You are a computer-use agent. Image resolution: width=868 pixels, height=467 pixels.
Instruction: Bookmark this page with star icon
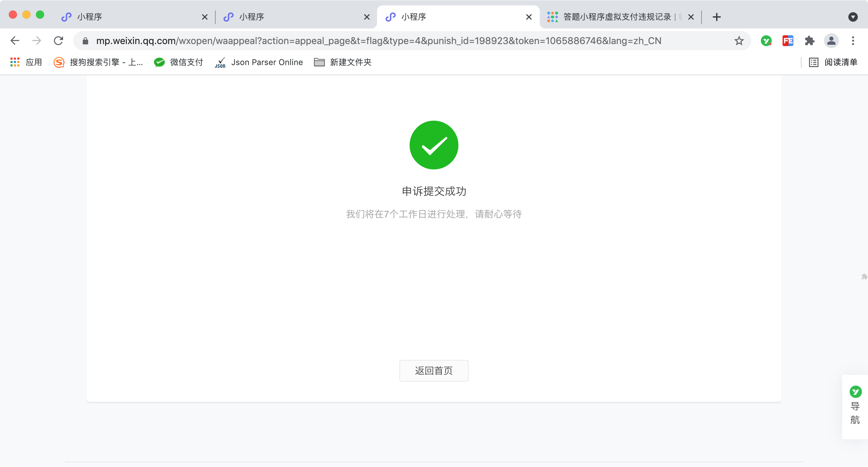739,41
